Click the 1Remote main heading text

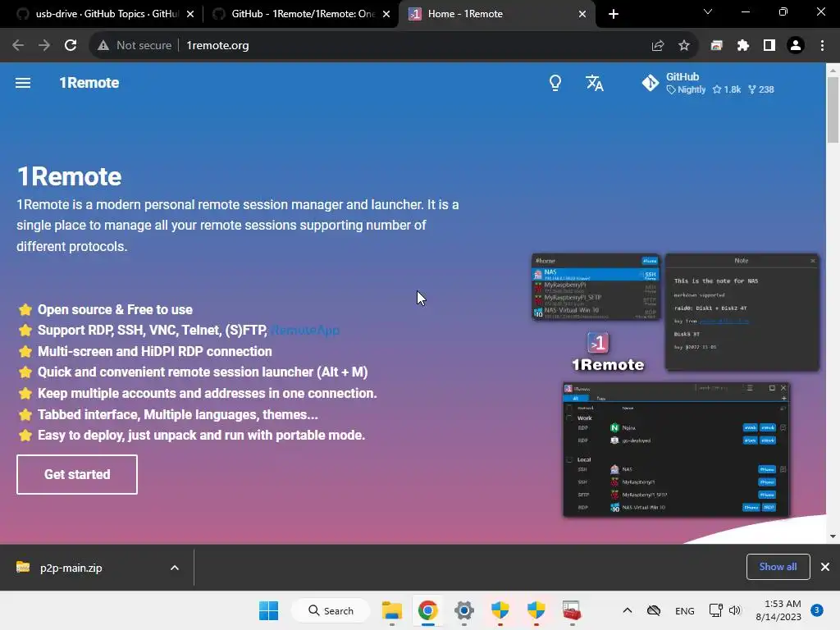click(x=69, y=177)
